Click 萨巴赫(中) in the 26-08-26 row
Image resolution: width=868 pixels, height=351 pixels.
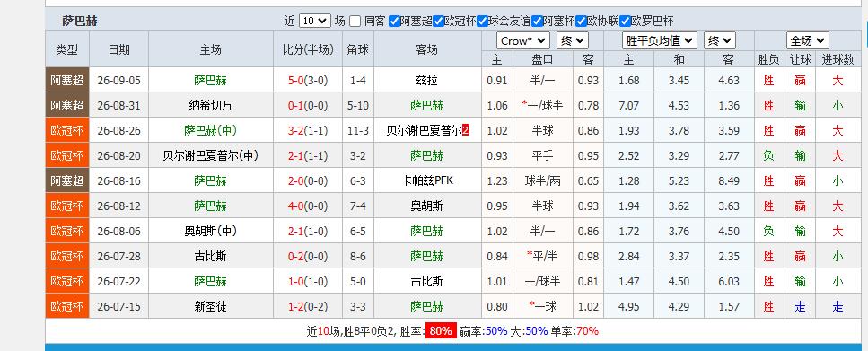210,131
